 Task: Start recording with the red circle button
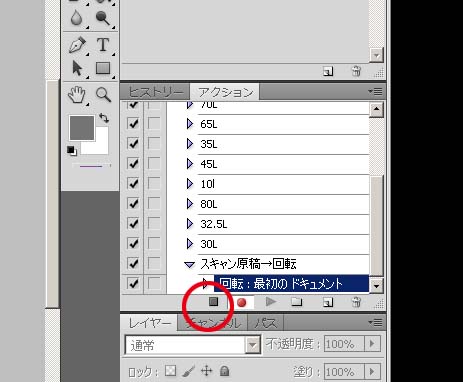(x=242, y=302)
